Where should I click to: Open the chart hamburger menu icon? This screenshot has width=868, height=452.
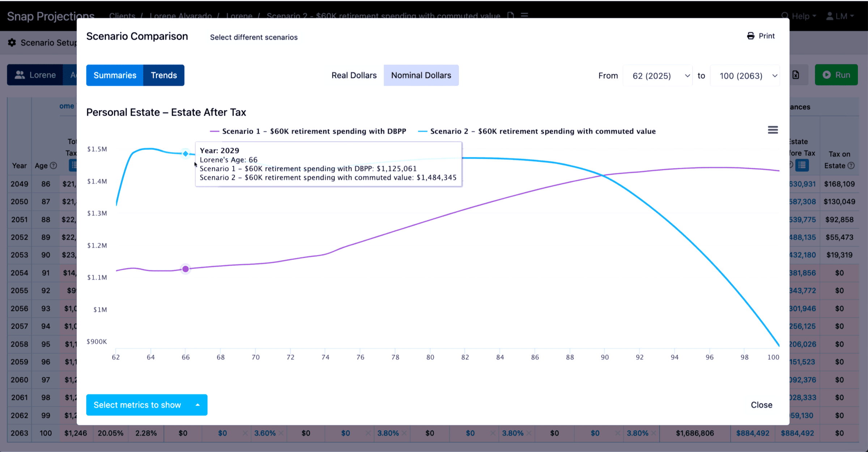pyautogui.click(x=773, y=130)
